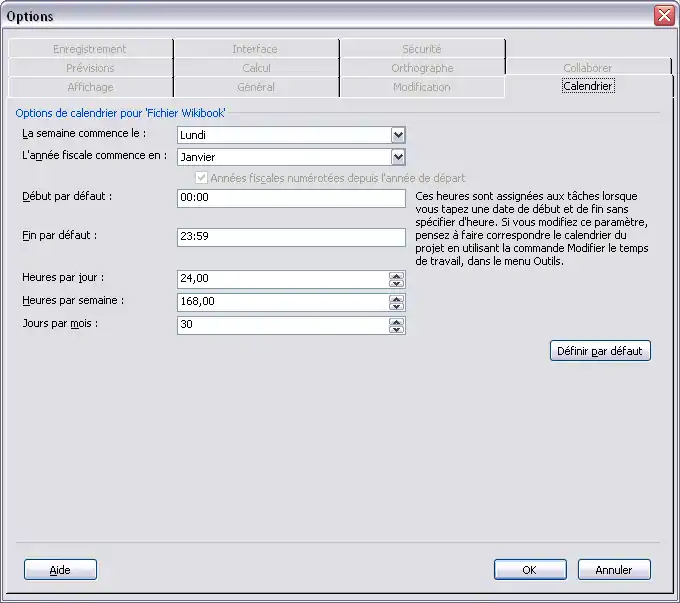Select the Orthographe tab
The width and height of the screenshot is (680, 603).
pyautogui.click(x=422, y=68)
